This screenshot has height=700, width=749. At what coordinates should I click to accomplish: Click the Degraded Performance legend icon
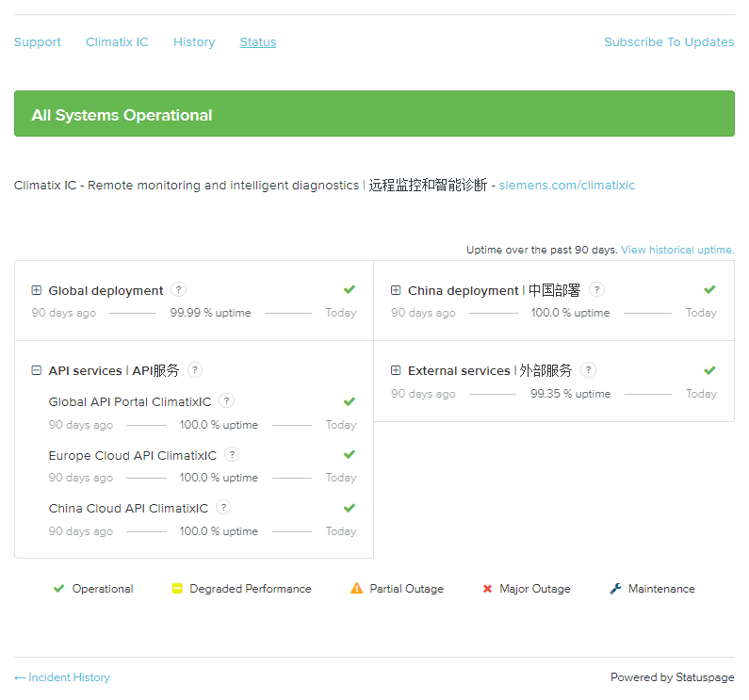177,588
